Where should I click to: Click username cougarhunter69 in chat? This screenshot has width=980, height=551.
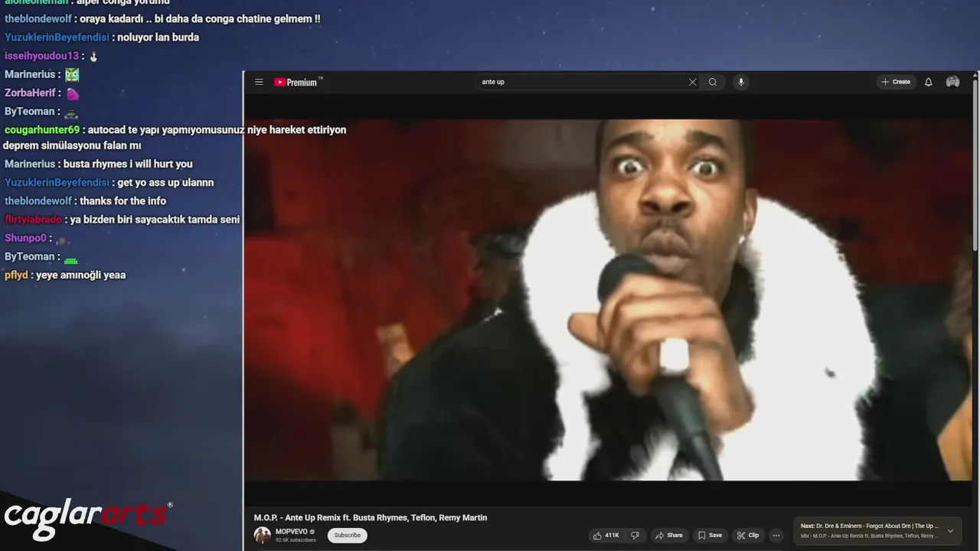pyautogui.click(x=42, y=130)
